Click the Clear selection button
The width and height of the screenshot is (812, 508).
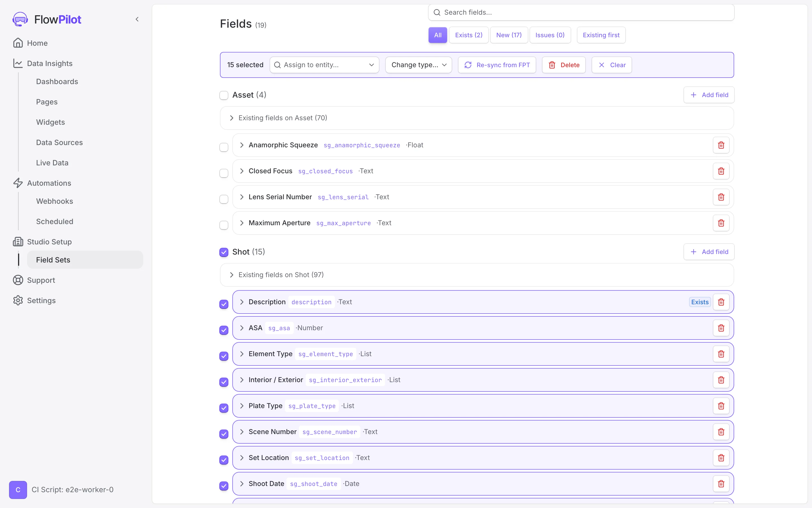612,65
